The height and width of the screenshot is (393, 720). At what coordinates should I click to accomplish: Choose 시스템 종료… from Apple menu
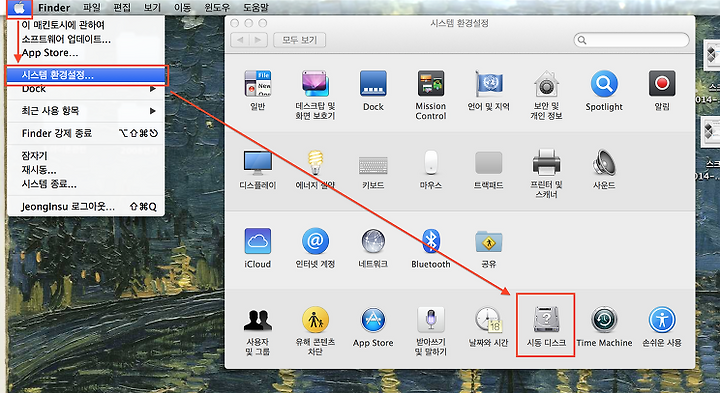(86, 184)
